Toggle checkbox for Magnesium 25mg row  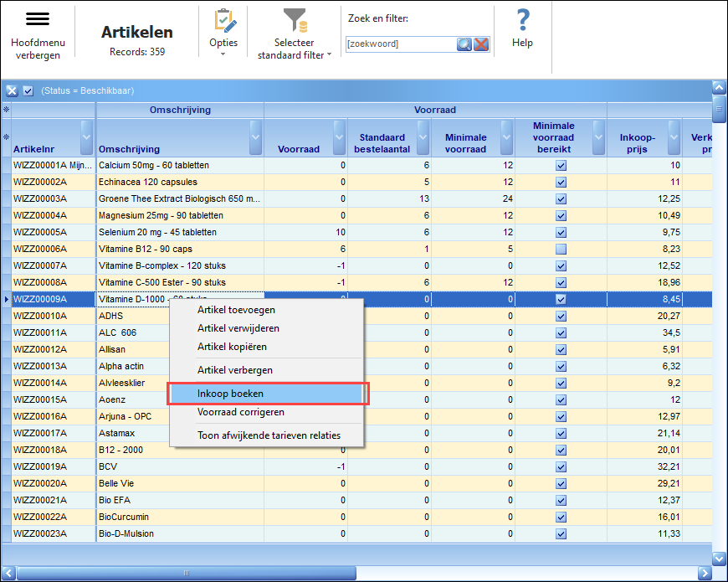561,215
